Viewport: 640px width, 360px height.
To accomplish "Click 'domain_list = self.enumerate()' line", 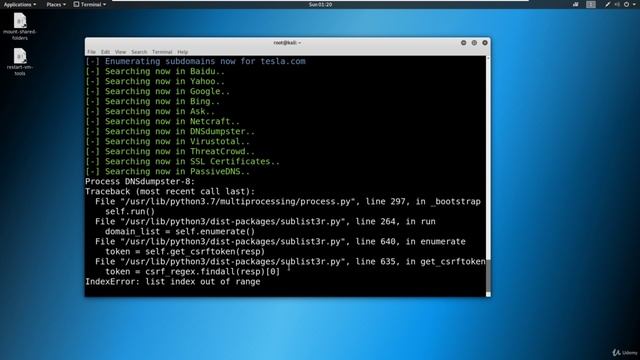I will [180, 231].
